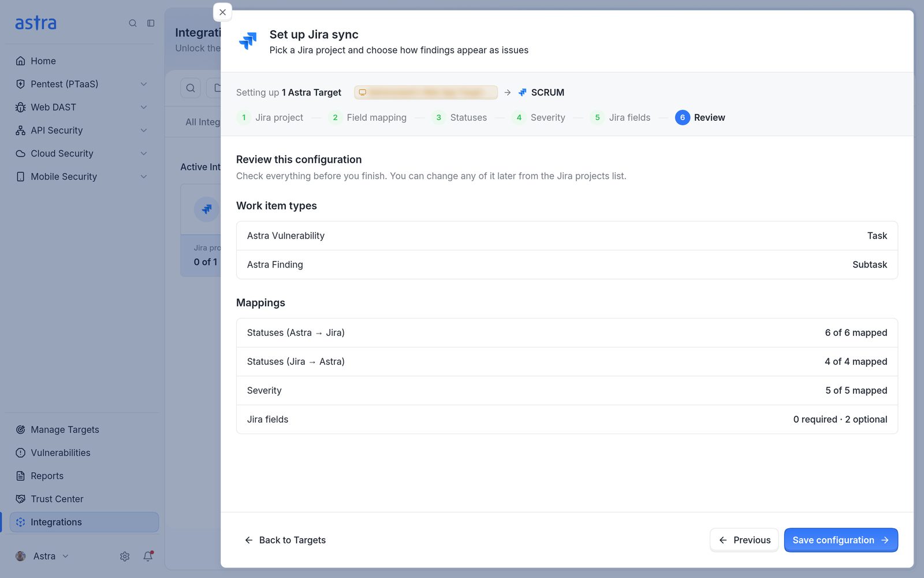Open the Astra account dropdown
The image size is (924, 578).
42,556
